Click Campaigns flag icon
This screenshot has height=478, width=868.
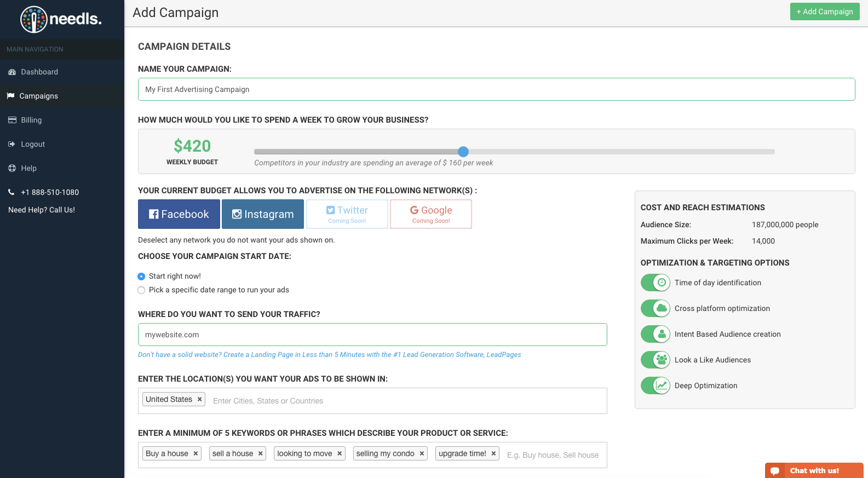[10, 96]
